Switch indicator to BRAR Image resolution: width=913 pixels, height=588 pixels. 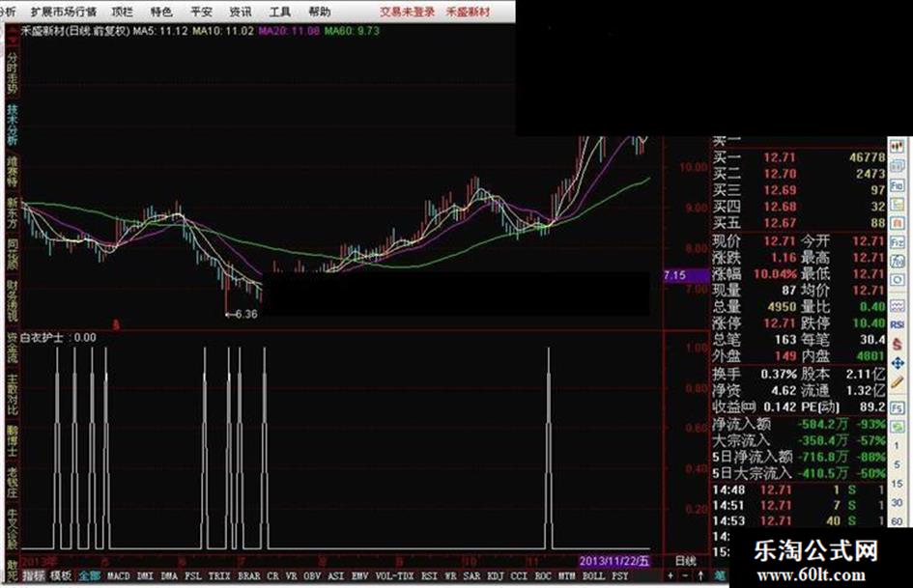tap(249, 575)
